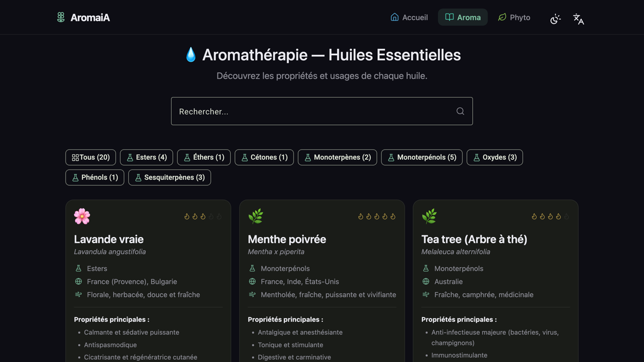644x362 pixels.
Task: Filter by Oxydes (3)
Action: coord(495,157)
